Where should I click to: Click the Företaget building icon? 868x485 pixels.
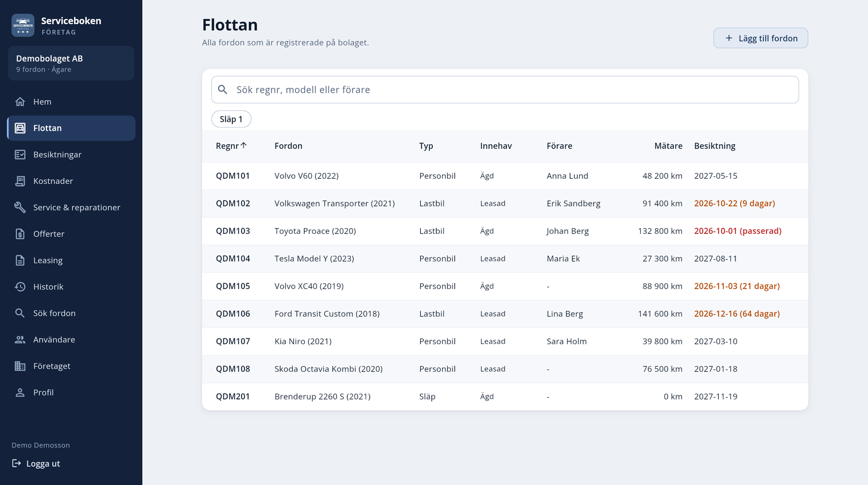20,366
